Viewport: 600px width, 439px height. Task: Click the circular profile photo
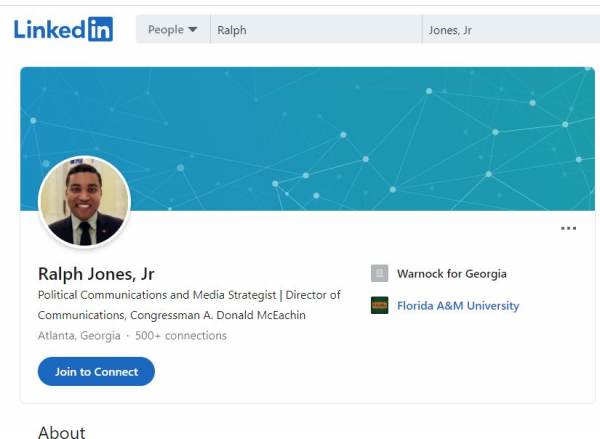point(84,202)
